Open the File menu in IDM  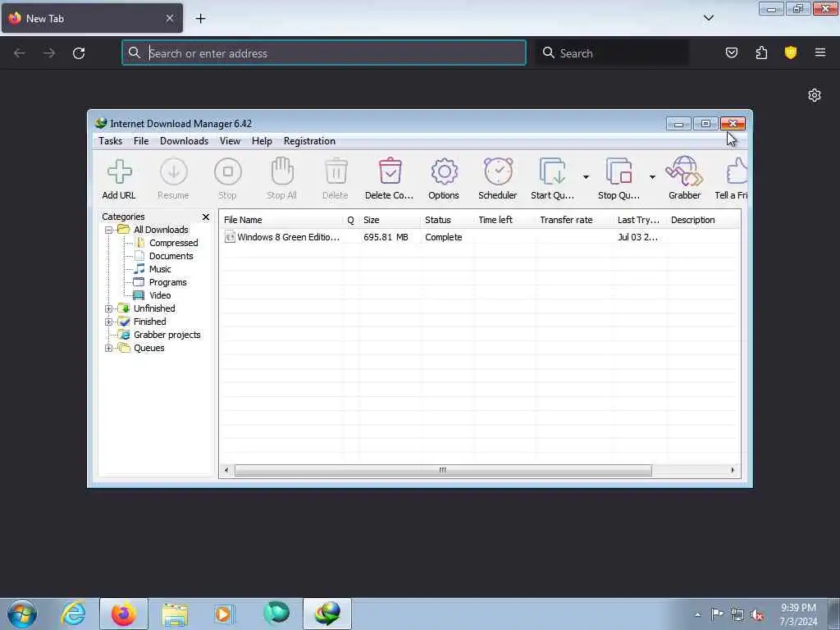pyautogui.click(x=141, y=141)
